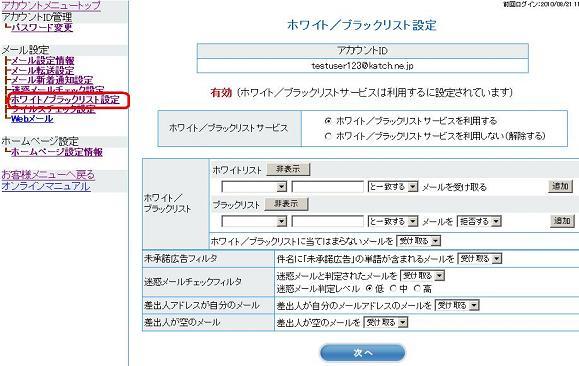Select spam level 中 radio
The width and height of the screenshot is (579, 366).
393,288
